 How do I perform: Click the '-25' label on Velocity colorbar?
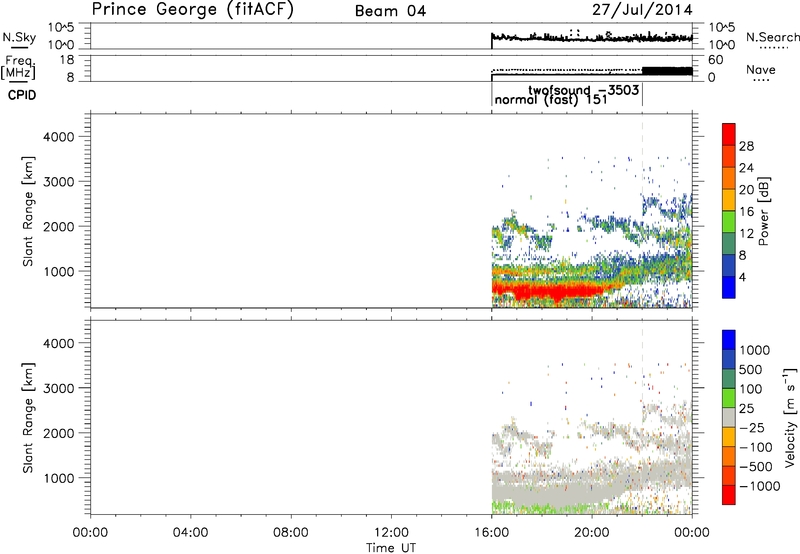[x=752, y=428]
